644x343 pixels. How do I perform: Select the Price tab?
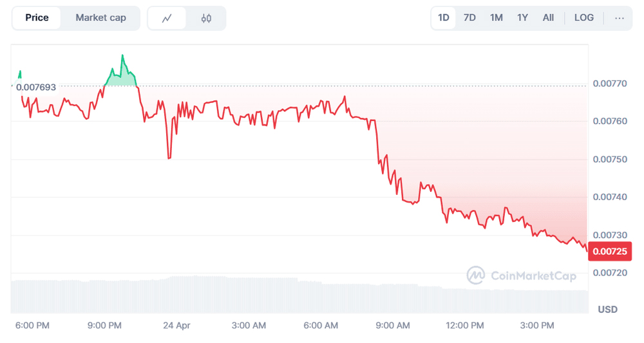tap(37, 18)
